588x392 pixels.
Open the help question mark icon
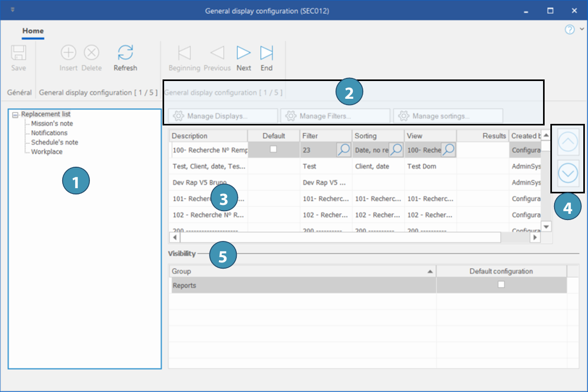pos(570,29)
